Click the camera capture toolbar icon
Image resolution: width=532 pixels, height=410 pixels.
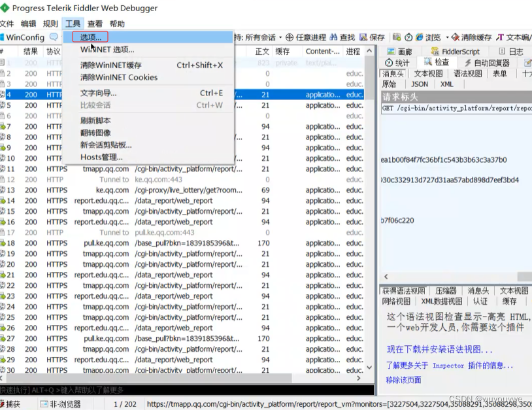(395, 37)
